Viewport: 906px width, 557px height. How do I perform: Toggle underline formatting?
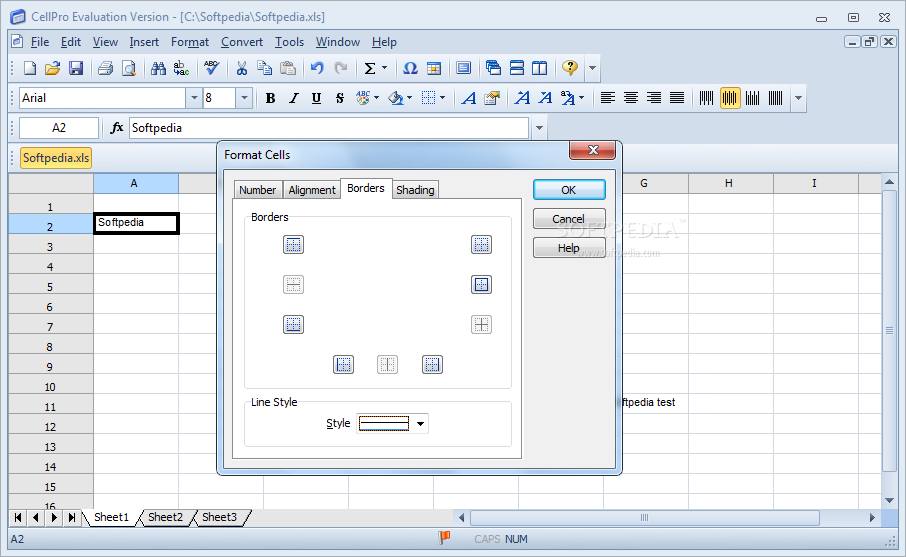[316, 98]
